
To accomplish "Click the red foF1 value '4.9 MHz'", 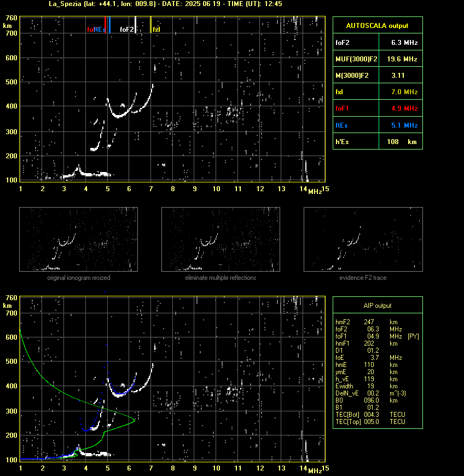I will [x=404, y=108].
